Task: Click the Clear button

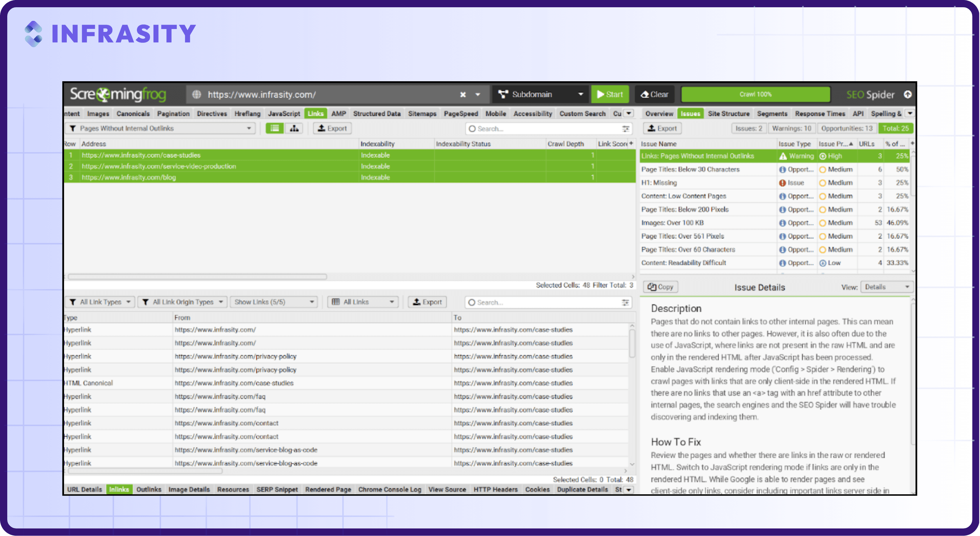Action: click(x=654, y=94)
